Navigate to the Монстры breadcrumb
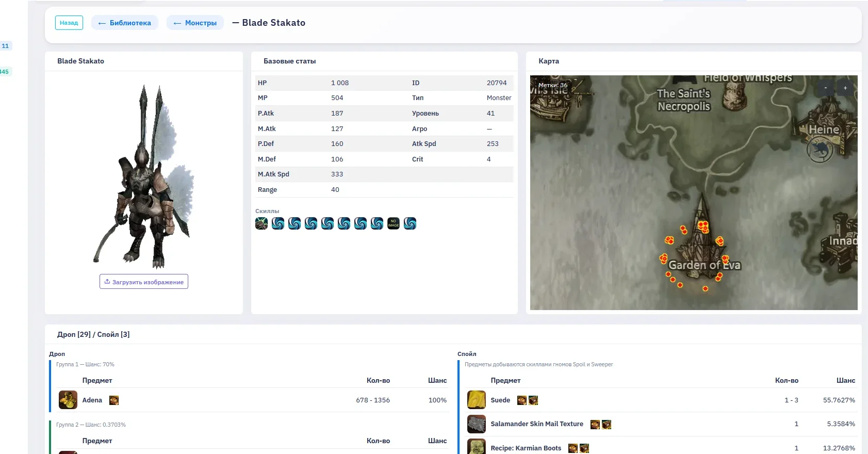The height and width of the screenshot is (454, 868). pos(195,23)
